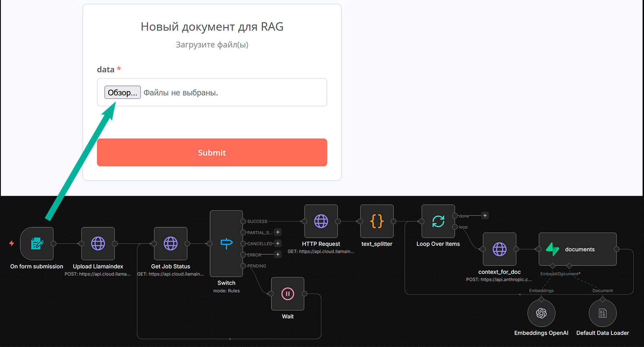The height and width of the screenshot is (347, 644).
Task: Open the HTTP Request globe node
Action: pyautogui.click(x=321, y=221)
